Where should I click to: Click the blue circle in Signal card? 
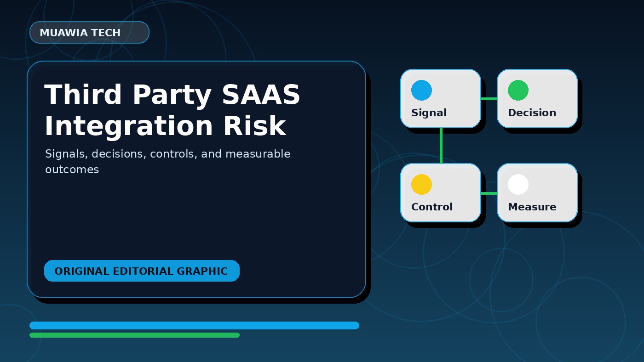pos(421,90)
